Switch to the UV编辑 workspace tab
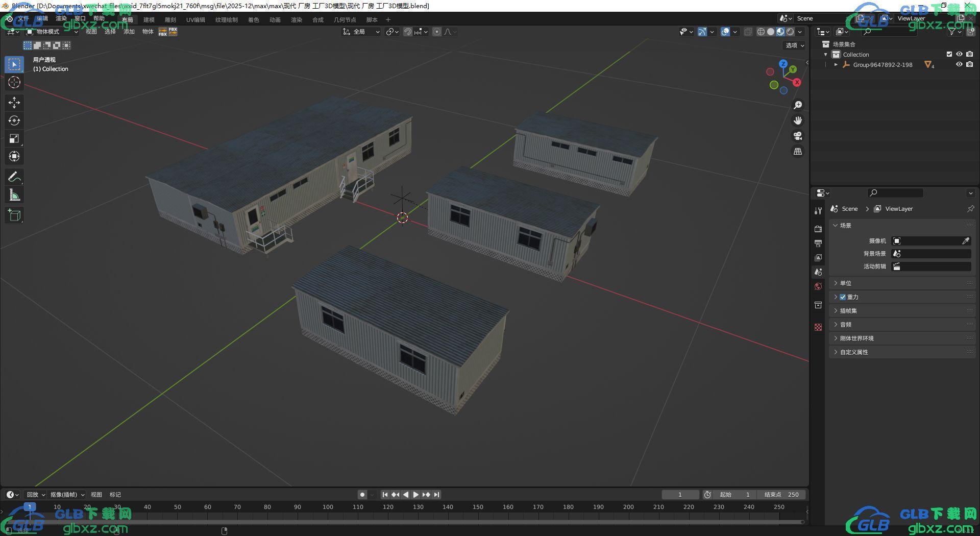Viewport: 980px width, 536px height. (195, 20)
